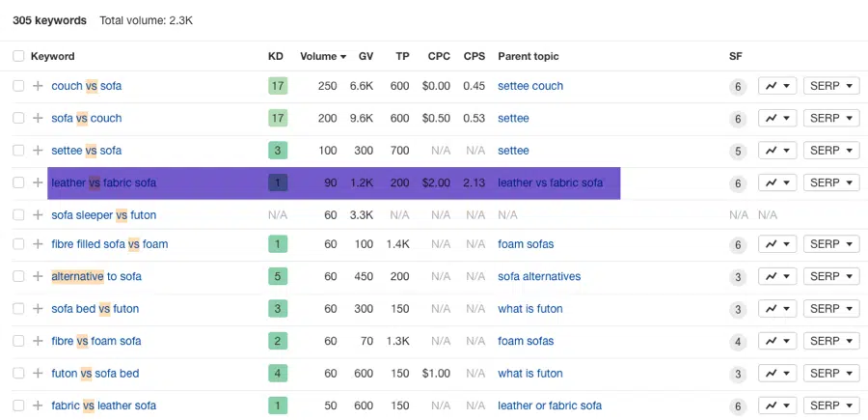Click the plus icon beside couch vs sofa
The image size is (868, 420).
coord(38,86)
